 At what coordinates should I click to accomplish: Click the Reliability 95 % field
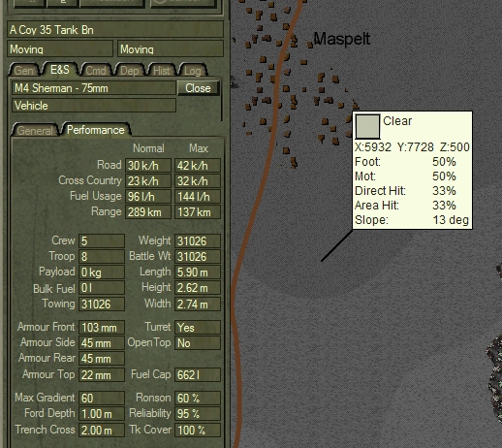coord(198,413)
